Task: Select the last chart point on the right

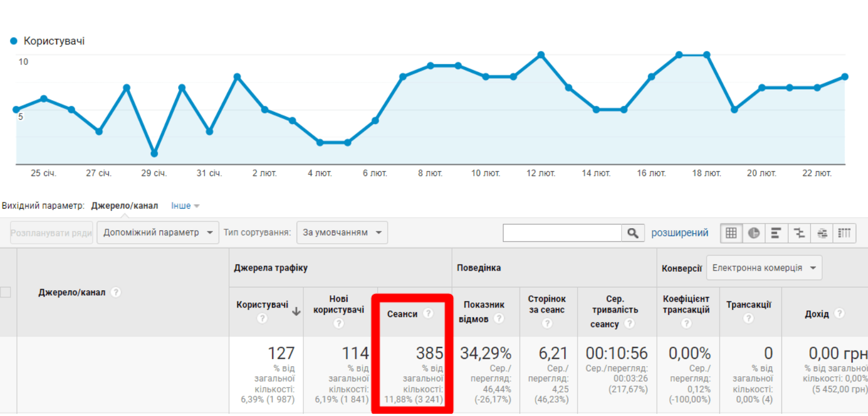Action: pos(845,77)
